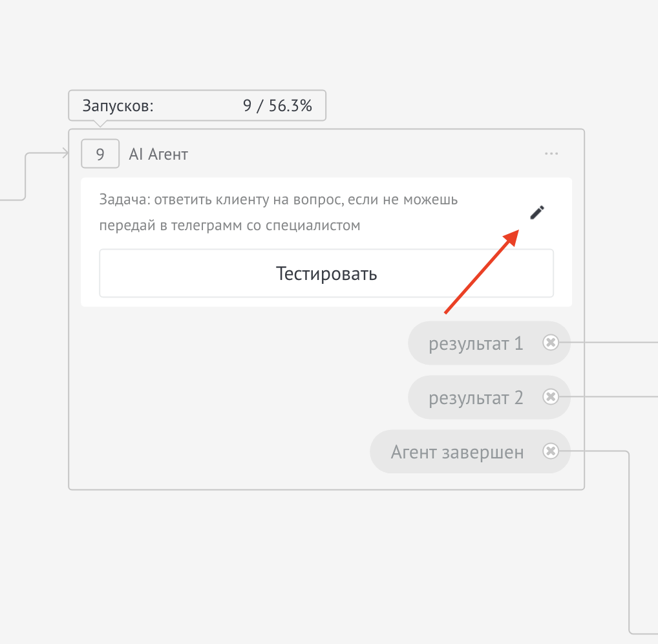
Task: Select the connection line from результат 1
Action: [x=614, y=343]
